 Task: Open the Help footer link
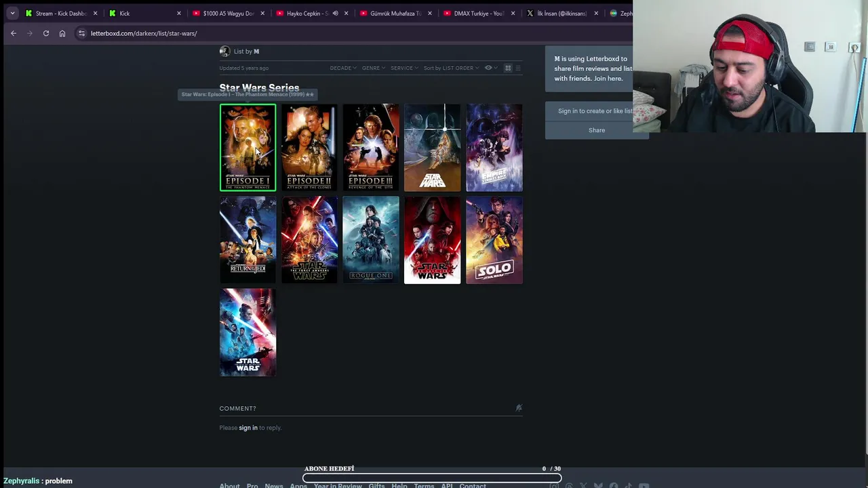point(399,485)
